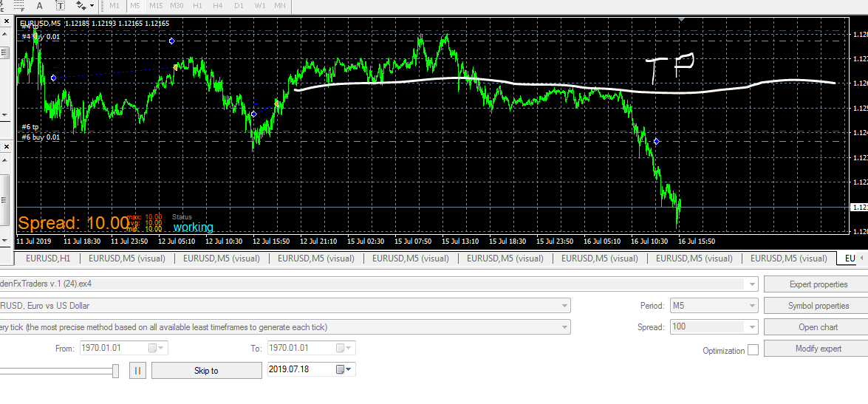The image size is (868, 404).
Task: Open the Period M5 dropdown
Action: [x=752, y=306]
